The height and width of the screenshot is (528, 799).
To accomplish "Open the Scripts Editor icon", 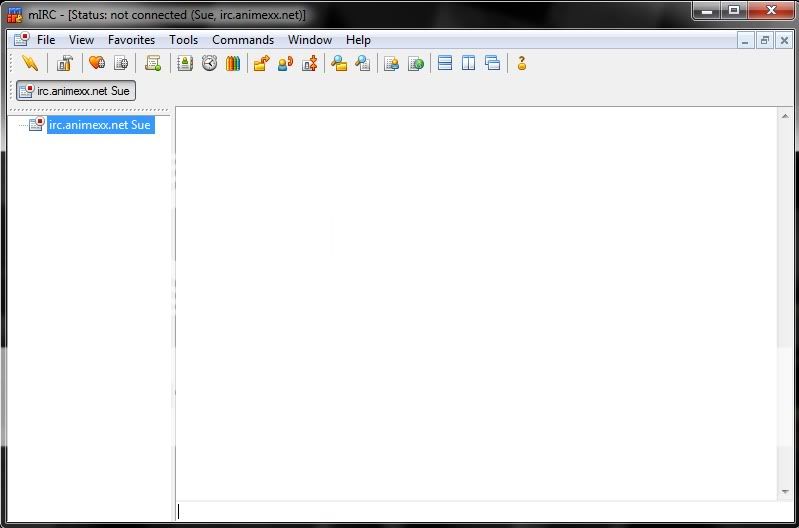I will 152,63.
